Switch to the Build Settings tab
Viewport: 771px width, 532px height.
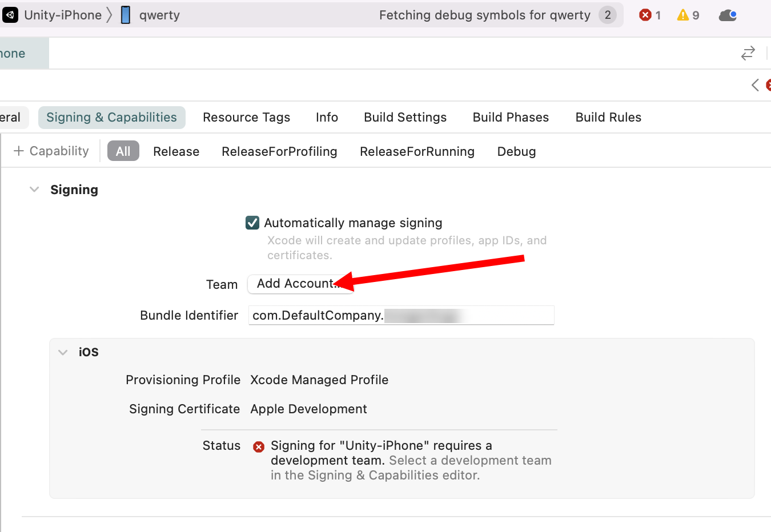click(405, 117)
